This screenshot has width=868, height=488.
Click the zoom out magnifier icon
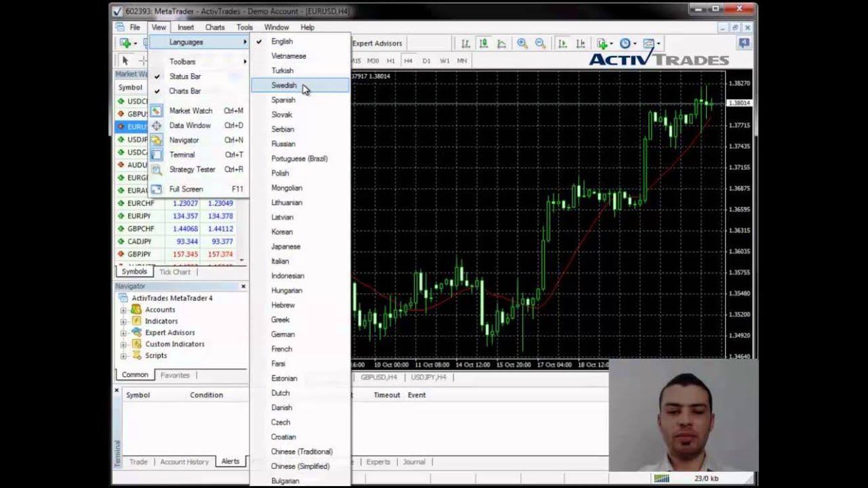540,43
